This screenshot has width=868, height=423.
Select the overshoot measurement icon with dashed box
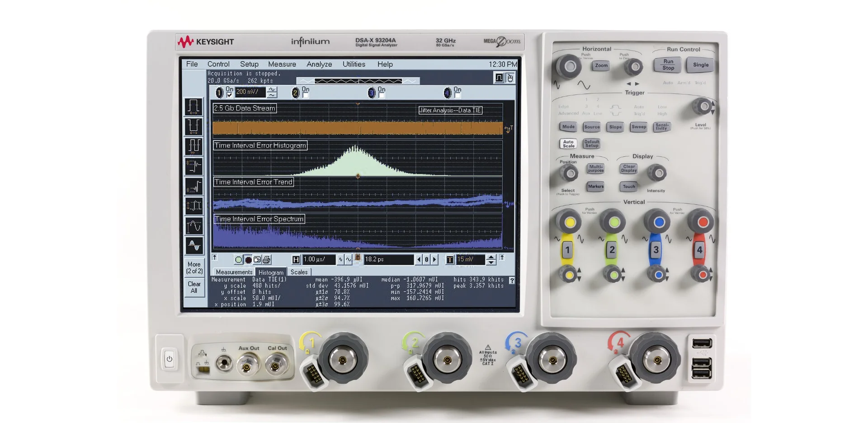(193, 166)
